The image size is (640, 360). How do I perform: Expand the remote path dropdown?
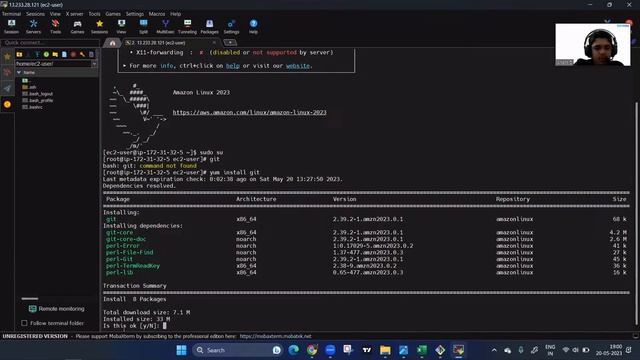click(94, 64)
